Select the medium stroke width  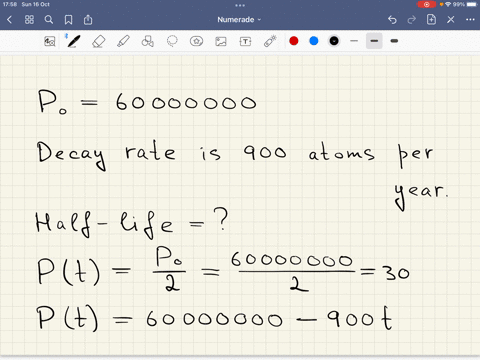(x=374, y=41)
